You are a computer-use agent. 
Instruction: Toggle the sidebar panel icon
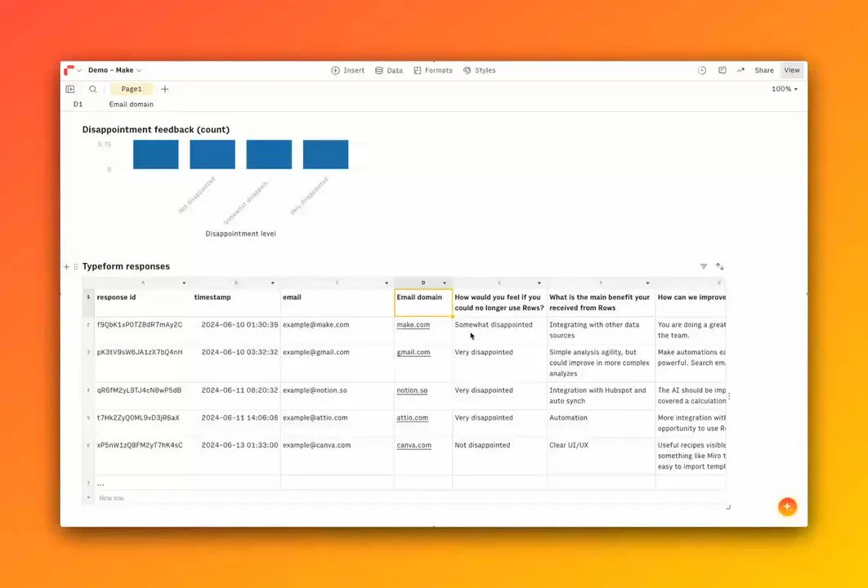point(70,89)
